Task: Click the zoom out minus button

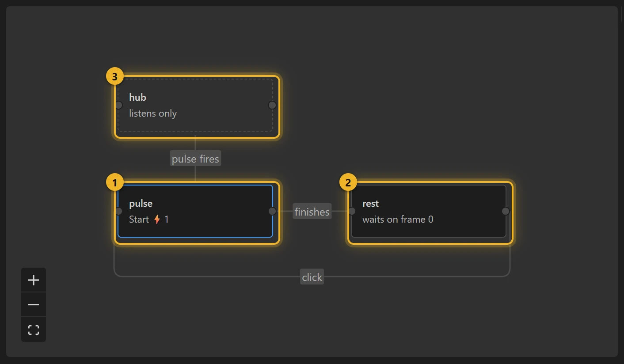Action: pos(34,305)
